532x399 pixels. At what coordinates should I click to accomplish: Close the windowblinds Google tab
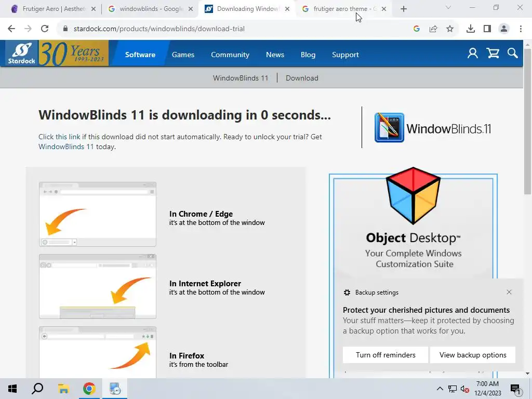tap(191, 9)
